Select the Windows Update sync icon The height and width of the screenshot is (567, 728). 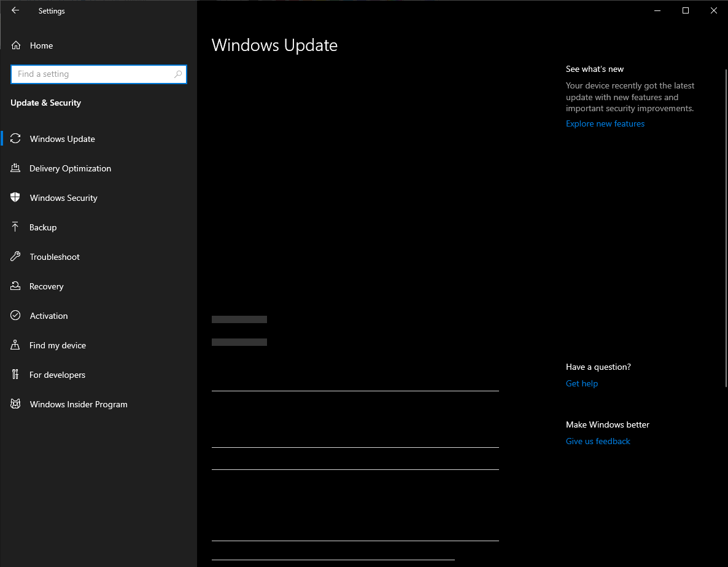pos(15,138)
